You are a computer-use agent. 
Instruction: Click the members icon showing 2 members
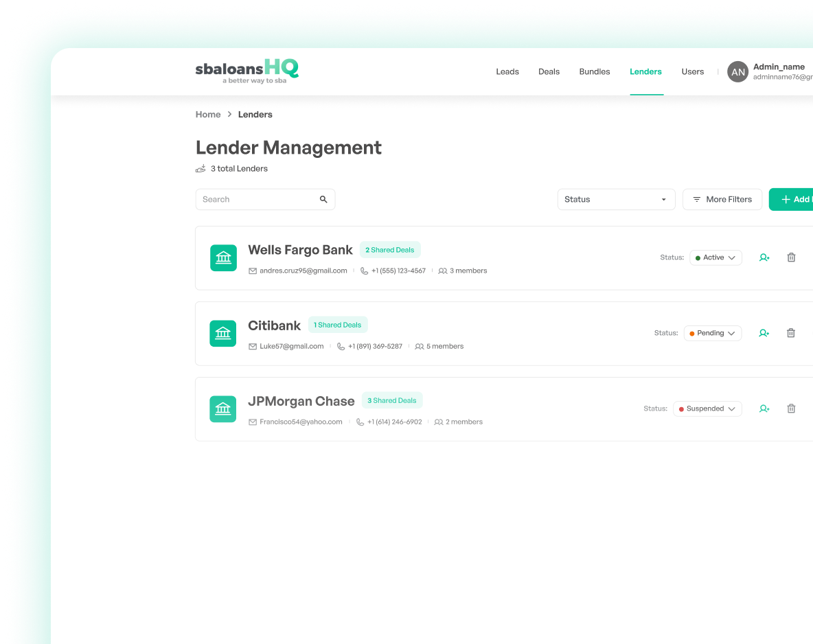[439, 422]
